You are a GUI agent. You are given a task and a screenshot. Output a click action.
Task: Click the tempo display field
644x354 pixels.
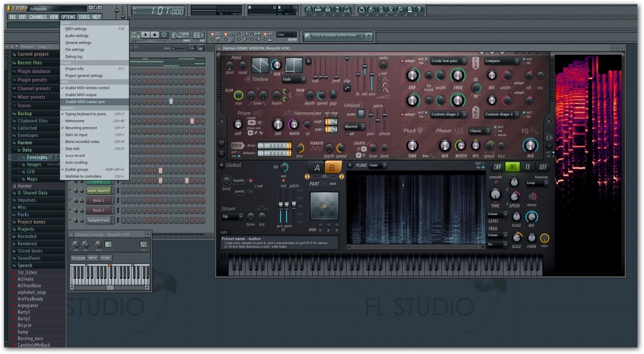[180, 35]
